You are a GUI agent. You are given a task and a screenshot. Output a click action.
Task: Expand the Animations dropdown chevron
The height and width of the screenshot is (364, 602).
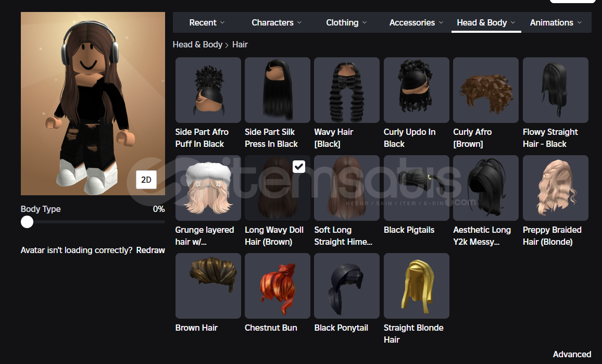coord(580,23)
